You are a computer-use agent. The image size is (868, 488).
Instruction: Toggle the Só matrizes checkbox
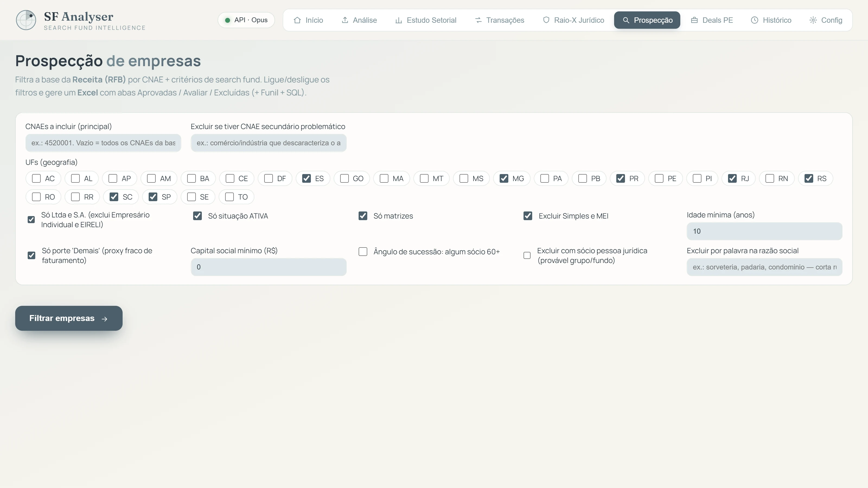click(363, 216)
